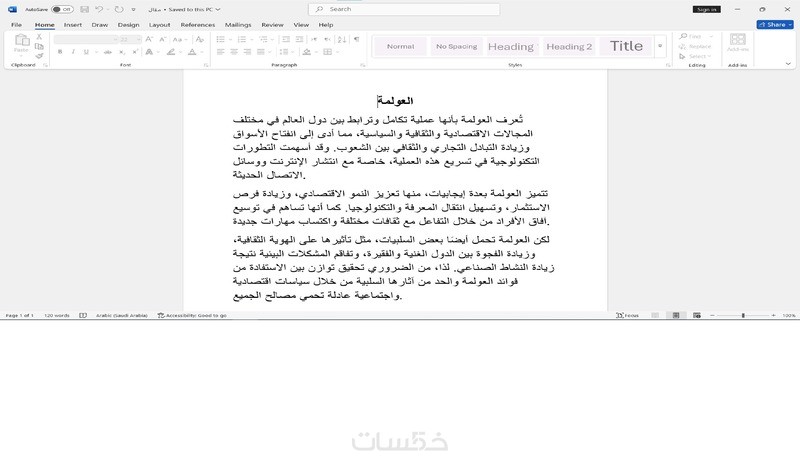Open the File menu
This screenshot has height=460, width=800.
[16, 24]
